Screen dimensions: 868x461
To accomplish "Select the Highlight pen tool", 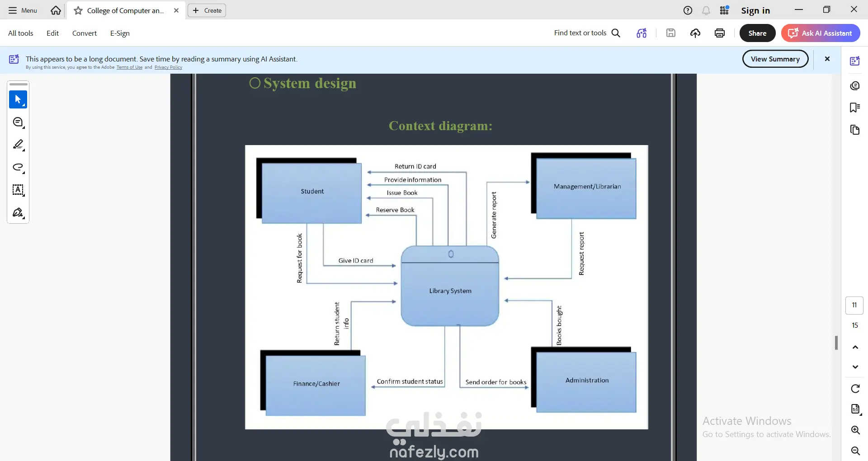I will coord(18,145).
